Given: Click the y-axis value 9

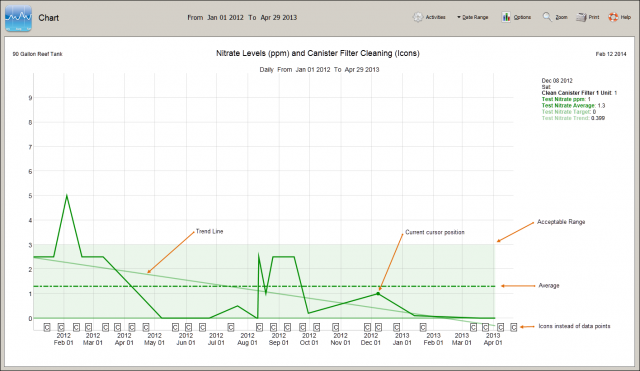Looking at the screenshot, I should 30,98.
